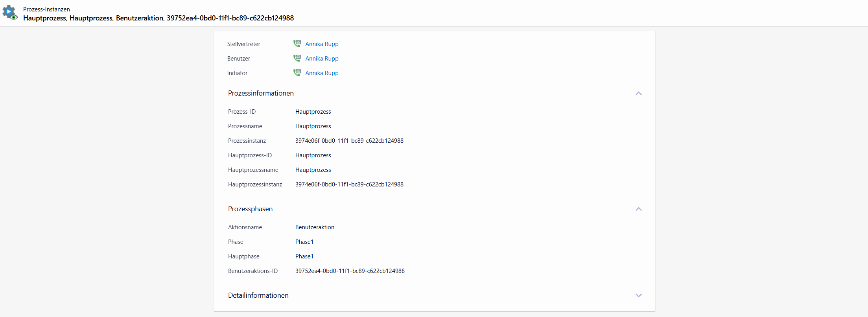This screenshot has width=868, height=317.
Task: Open Annika Rupp link for Stellvertreter
Action: click(x=322, y=44)
